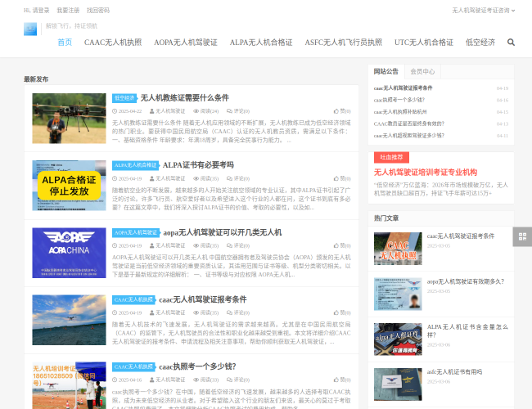Open ALPA无人机合格证 menu item
The height and width of the screenshot is (409, 532).
point(261,43)
